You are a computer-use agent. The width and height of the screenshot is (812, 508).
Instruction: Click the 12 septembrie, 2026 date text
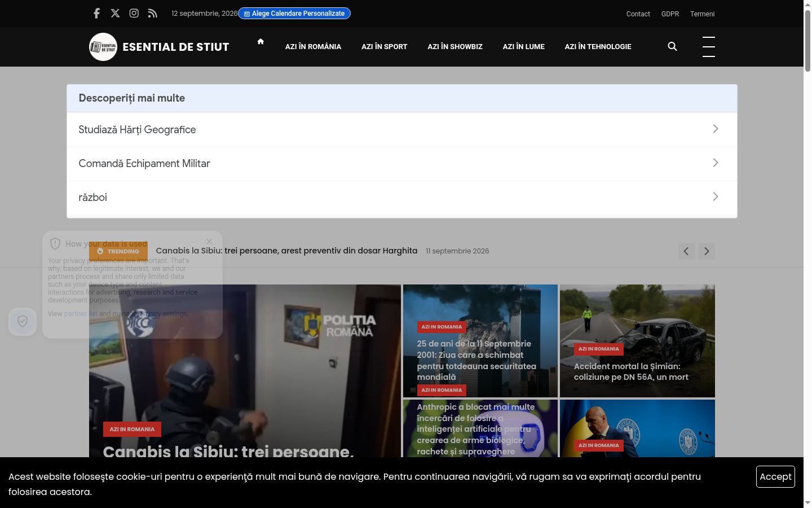click(x=204, y=14)
